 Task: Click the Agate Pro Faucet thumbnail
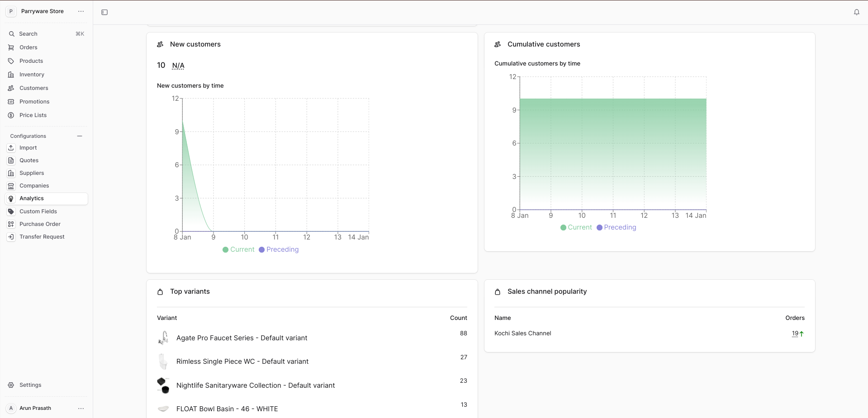coord(163,338)
